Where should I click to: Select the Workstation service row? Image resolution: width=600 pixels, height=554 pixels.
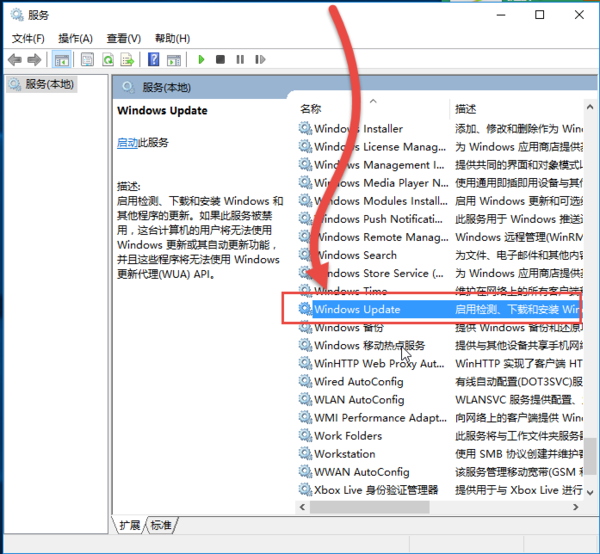[440, 454]
